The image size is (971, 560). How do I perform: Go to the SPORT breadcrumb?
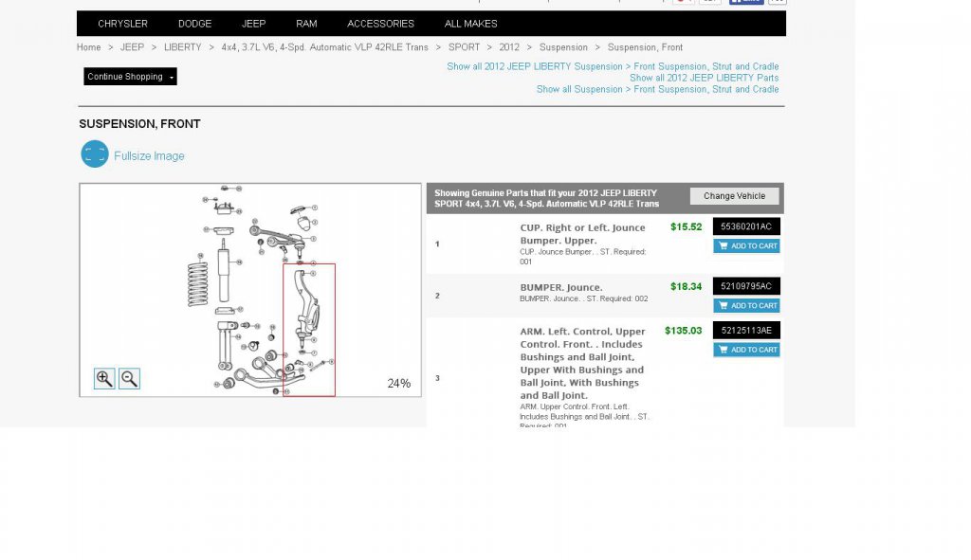pyautogui.click(x=464, y=47)
